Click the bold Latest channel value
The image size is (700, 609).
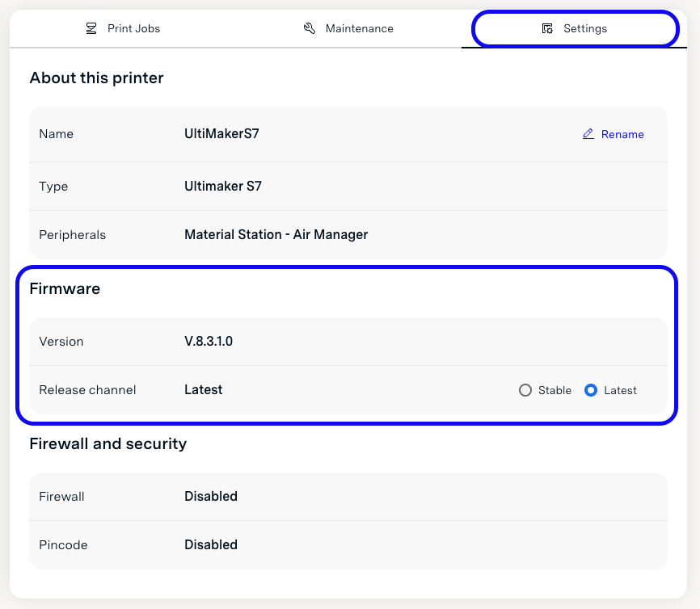(x=203, y=390)
